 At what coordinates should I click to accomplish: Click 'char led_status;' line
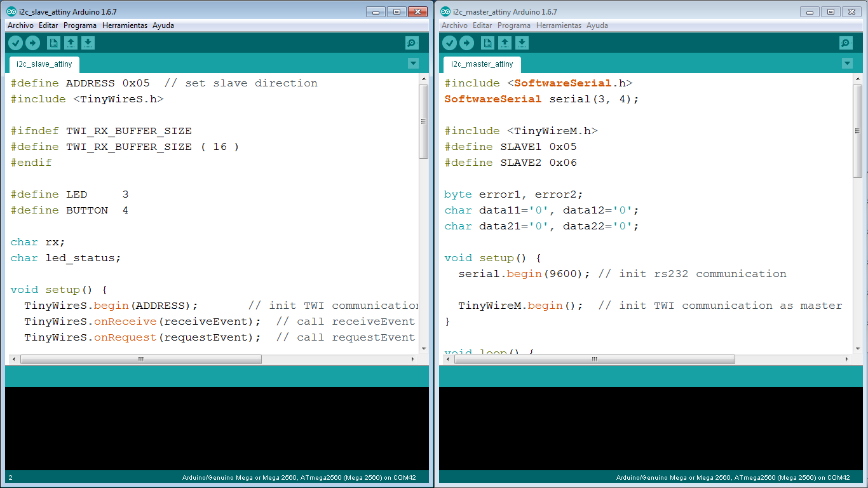[65, 258]
